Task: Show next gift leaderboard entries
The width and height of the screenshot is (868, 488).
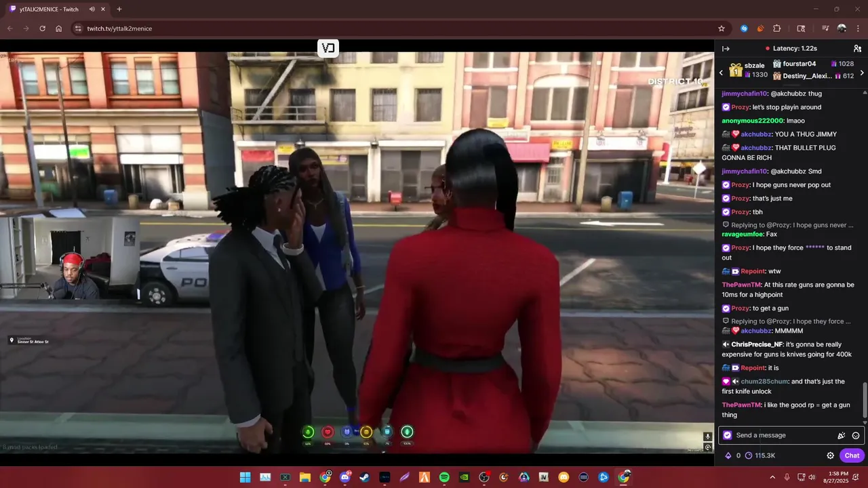Action: (862, 73)
